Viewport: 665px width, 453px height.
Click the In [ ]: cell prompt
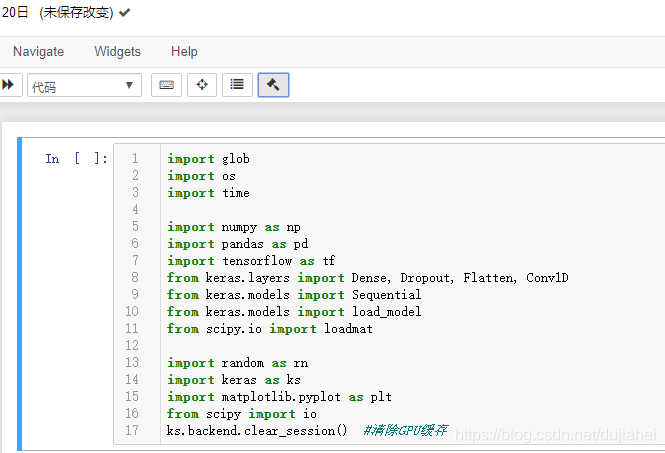[x=76, y=159]
